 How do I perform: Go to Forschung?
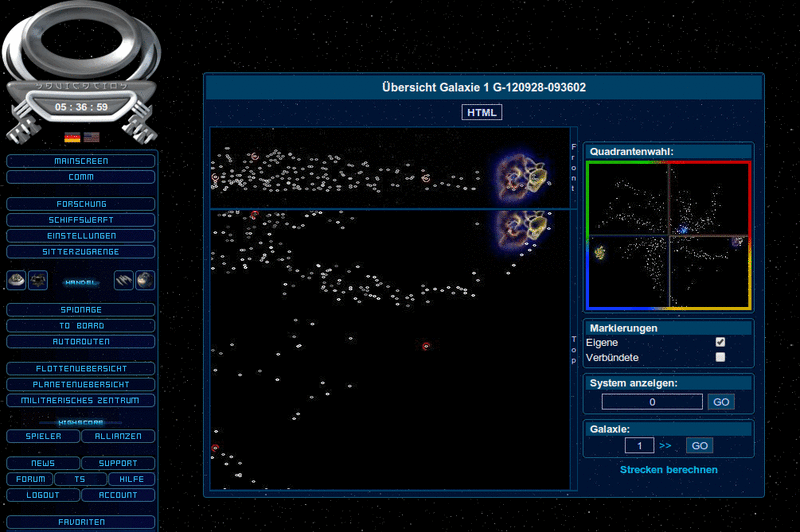[x=81, y=204]
